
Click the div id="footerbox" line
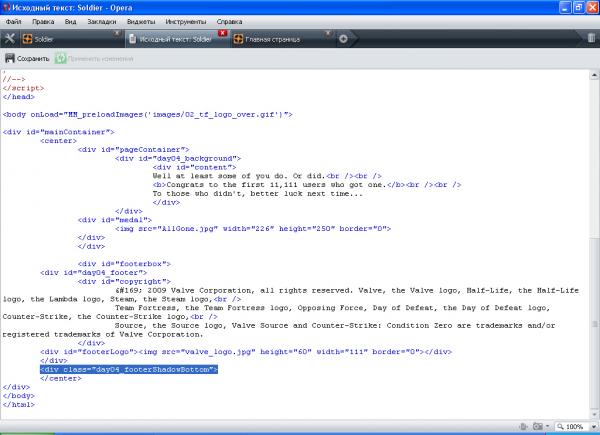click(124, 264)
